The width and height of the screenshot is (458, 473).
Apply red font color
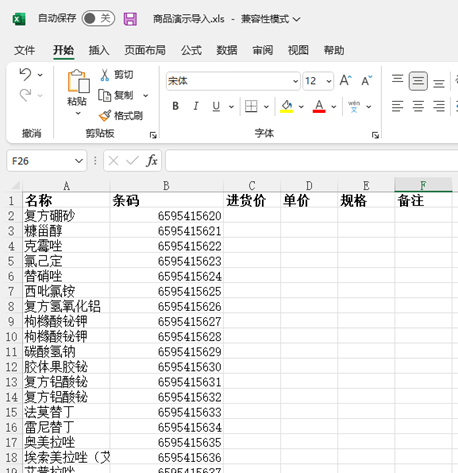(x=319, y=107)
